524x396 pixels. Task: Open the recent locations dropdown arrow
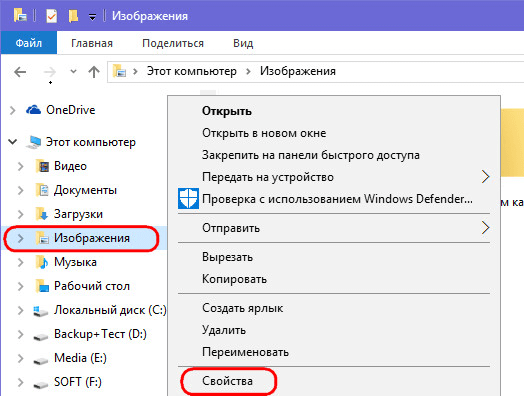[73, 71]
